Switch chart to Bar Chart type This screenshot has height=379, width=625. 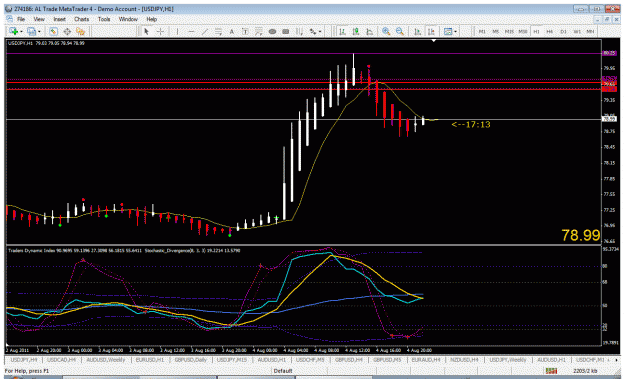coord(342,31)
